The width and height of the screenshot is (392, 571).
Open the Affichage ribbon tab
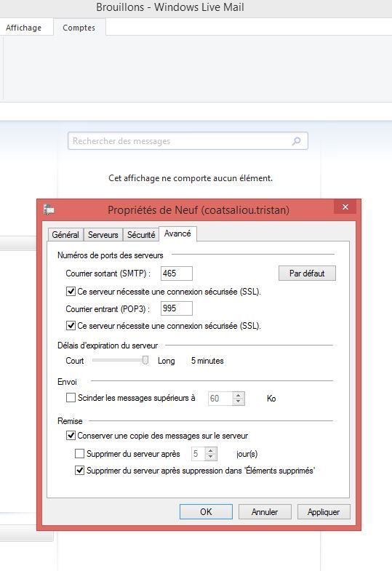24,28
